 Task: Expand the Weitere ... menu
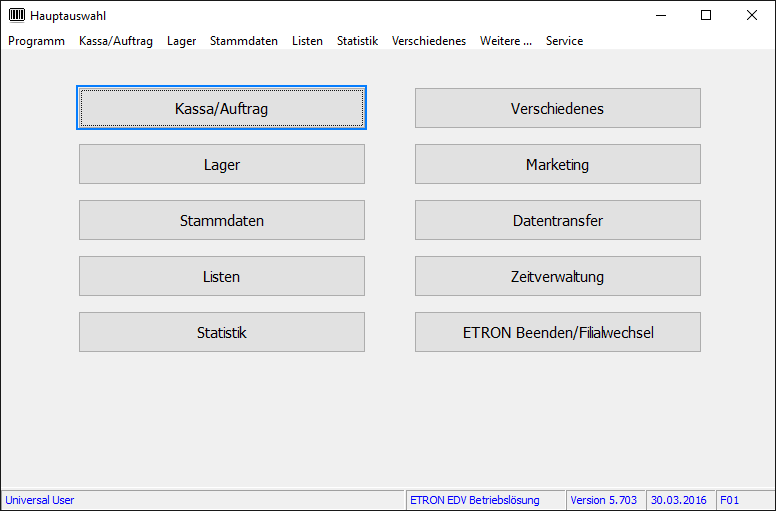(505, 41)
